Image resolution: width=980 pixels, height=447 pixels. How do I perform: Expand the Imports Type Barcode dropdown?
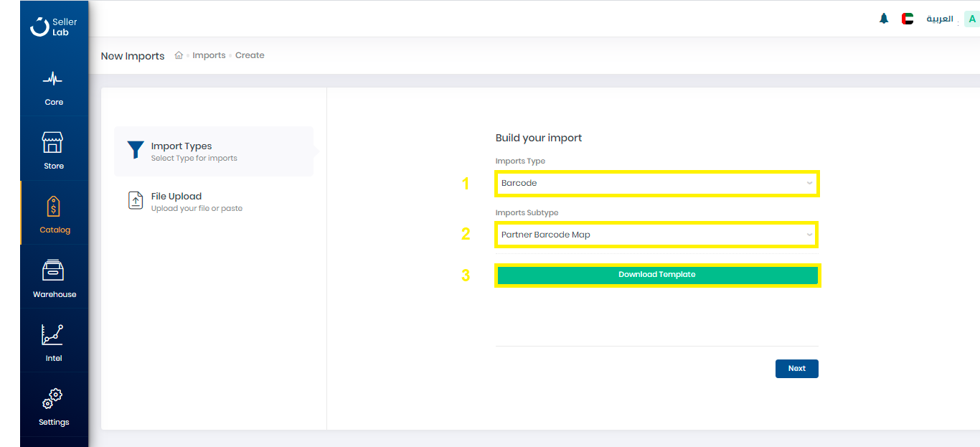click(x=656, y=184)
